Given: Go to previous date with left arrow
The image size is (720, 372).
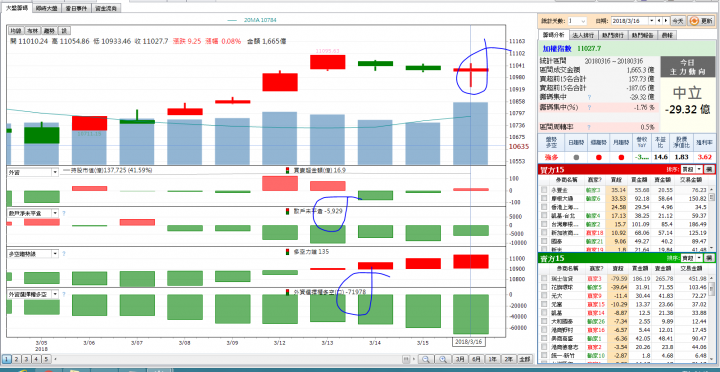Looking at the screenshot, I should point(659,21).
